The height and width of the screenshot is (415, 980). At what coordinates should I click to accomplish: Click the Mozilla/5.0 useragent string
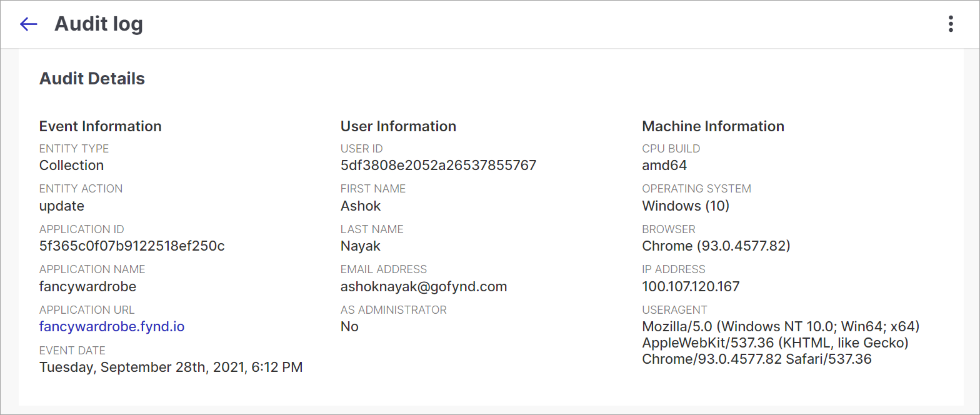point(781,343)
